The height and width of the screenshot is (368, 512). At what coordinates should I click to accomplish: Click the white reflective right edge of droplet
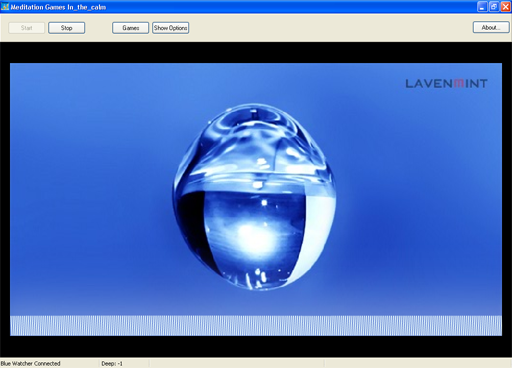(320, 227)
